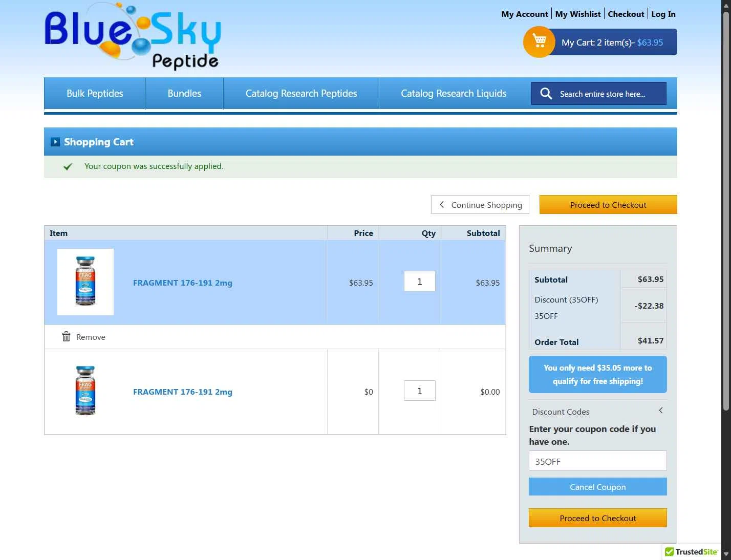Collapse the Discount Codes section chevron
Screen dimensions: 731x560
click(661, 411)
